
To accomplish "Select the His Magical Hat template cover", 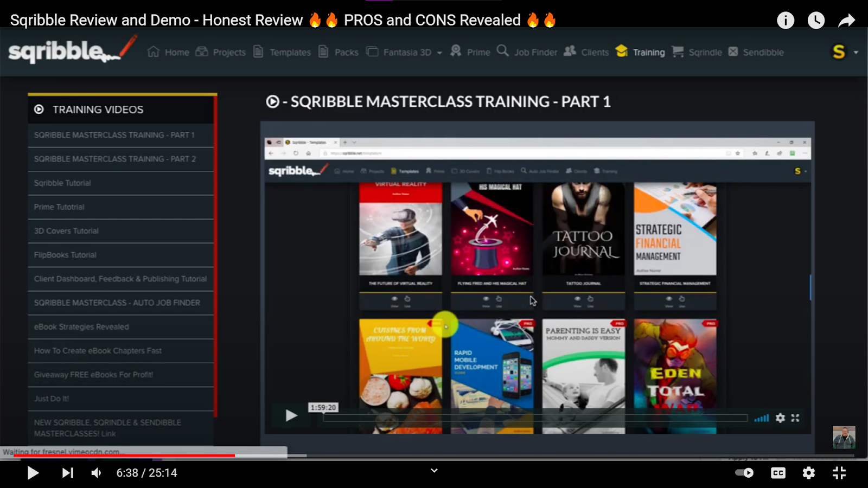I will click(492, 229).
